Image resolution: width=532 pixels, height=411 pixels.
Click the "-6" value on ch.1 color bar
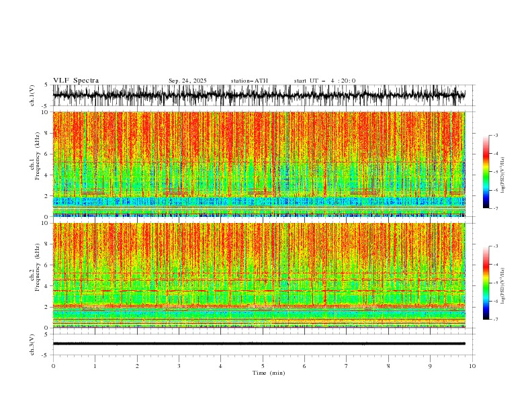(495, 190)
